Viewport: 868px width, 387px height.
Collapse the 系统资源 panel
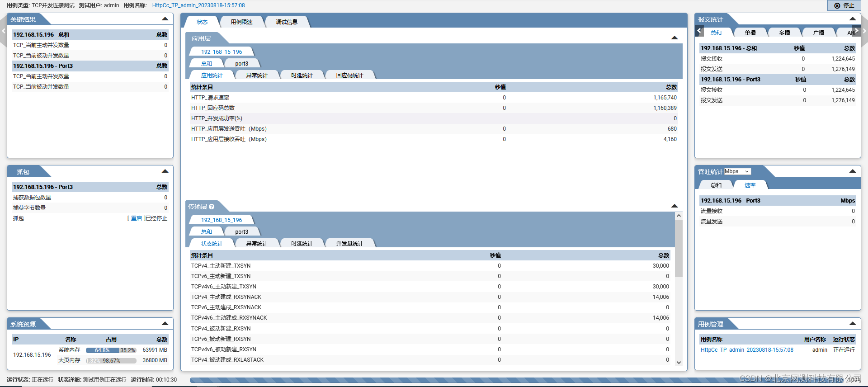coord(165,324)
